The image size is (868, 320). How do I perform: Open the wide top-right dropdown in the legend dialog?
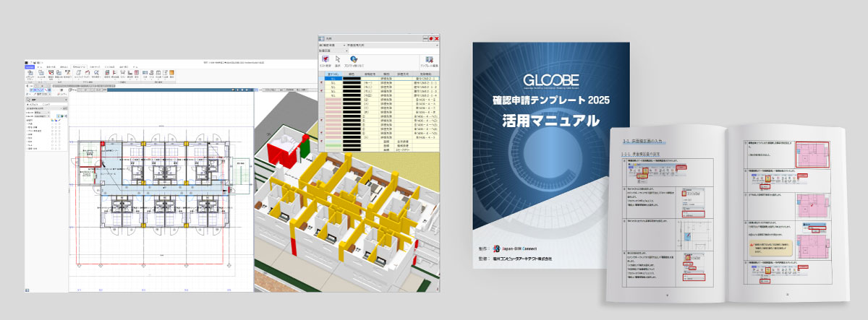point(393,46)
